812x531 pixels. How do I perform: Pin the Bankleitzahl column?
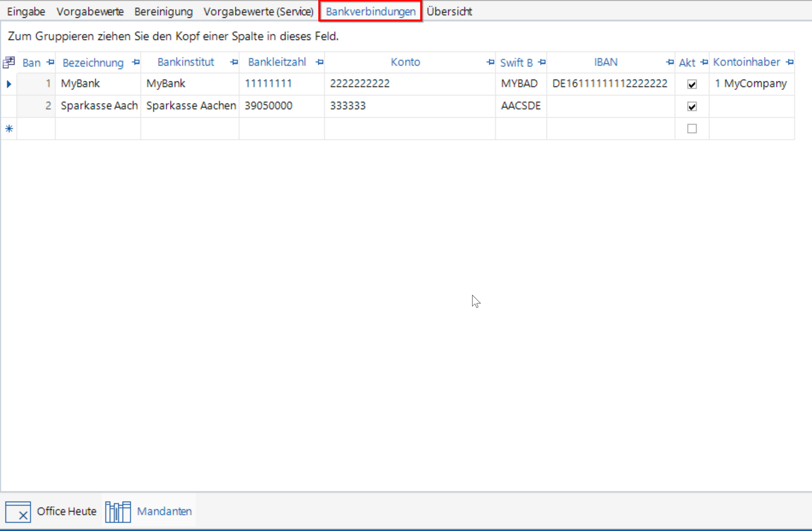pos(320,62)
